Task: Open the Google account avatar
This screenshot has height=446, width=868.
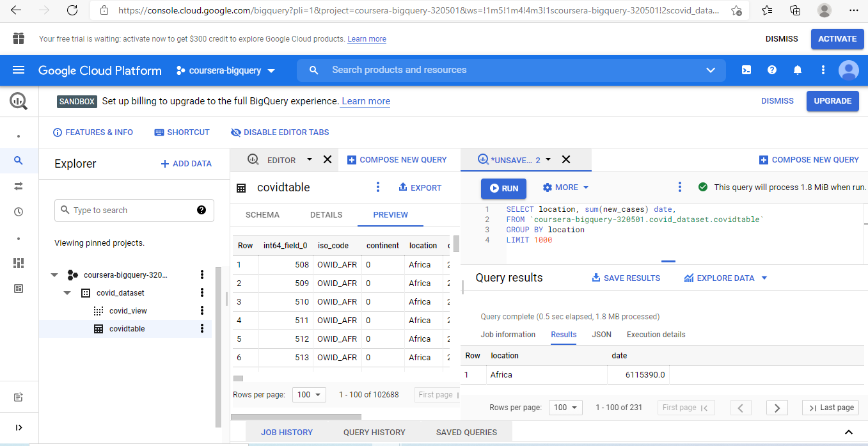Action: (849, 70)
